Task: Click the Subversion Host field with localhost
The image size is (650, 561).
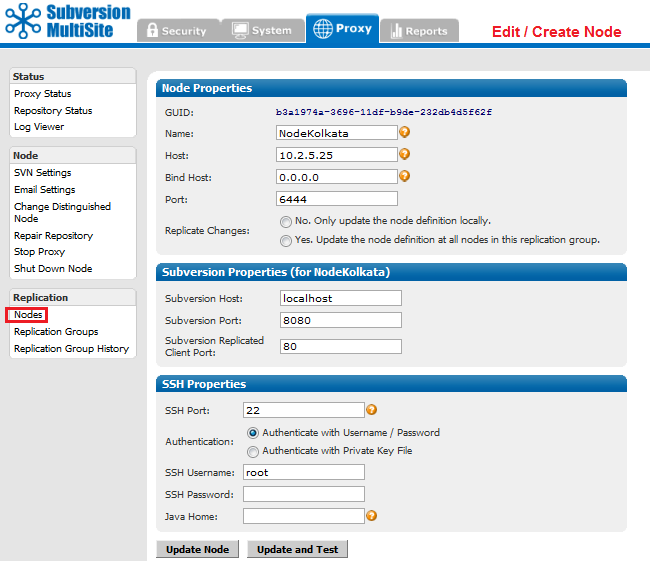Action: tap(341, 298)
